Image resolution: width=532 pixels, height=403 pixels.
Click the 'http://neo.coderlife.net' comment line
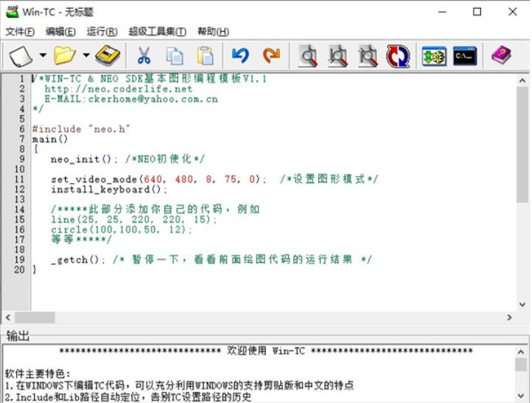[x=118, y=89]
